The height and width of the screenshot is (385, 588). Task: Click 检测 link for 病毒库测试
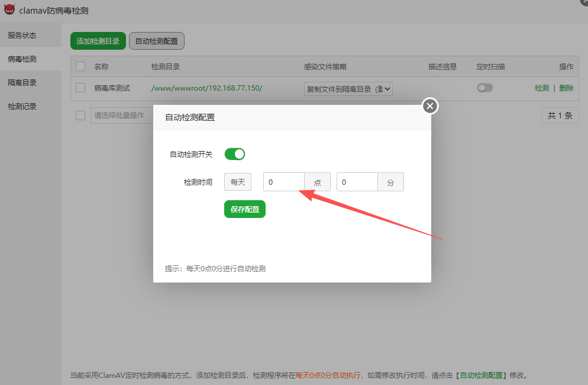coord(542,88)
